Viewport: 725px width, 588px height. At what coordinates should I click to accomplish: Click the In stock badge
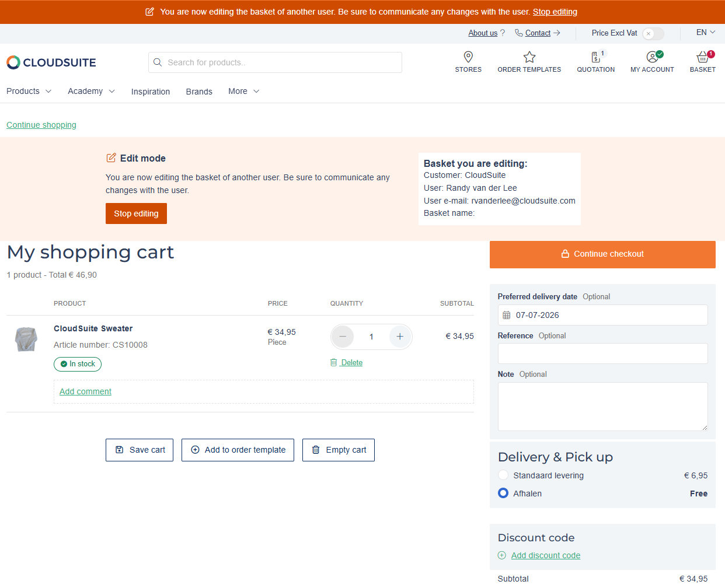78,364
